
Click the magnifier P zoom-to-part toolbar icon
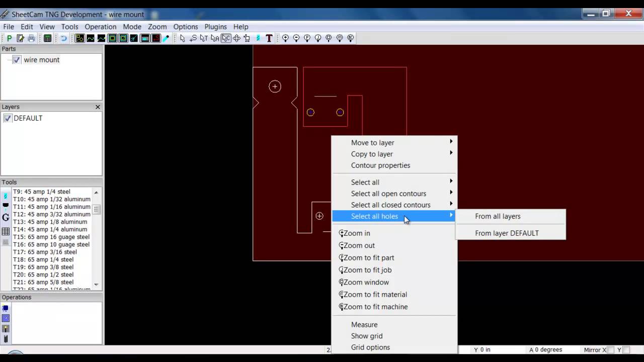coord(307,38)
